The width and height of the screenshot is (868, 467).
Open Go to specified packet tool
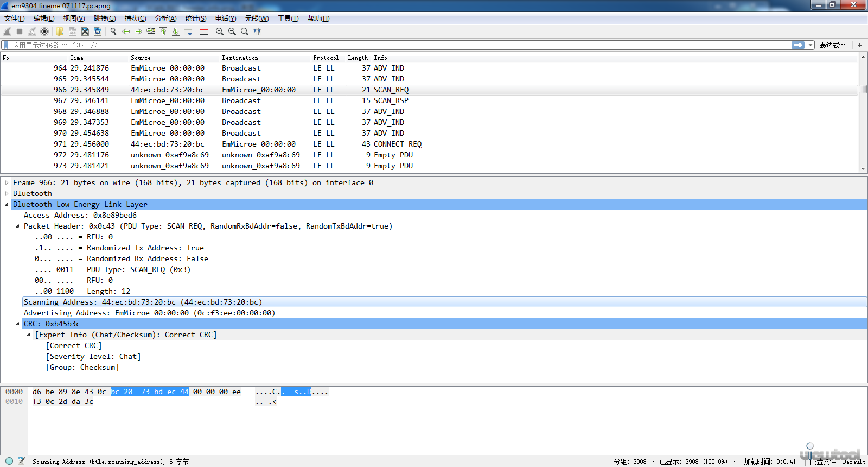(151, 31)
